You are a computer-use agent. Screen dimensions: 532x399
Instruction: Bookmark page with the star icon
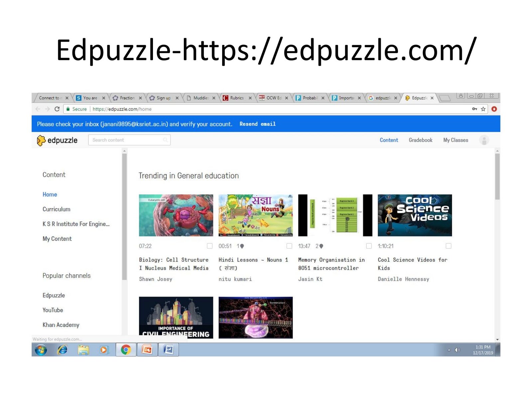click(x=483, y=109)
